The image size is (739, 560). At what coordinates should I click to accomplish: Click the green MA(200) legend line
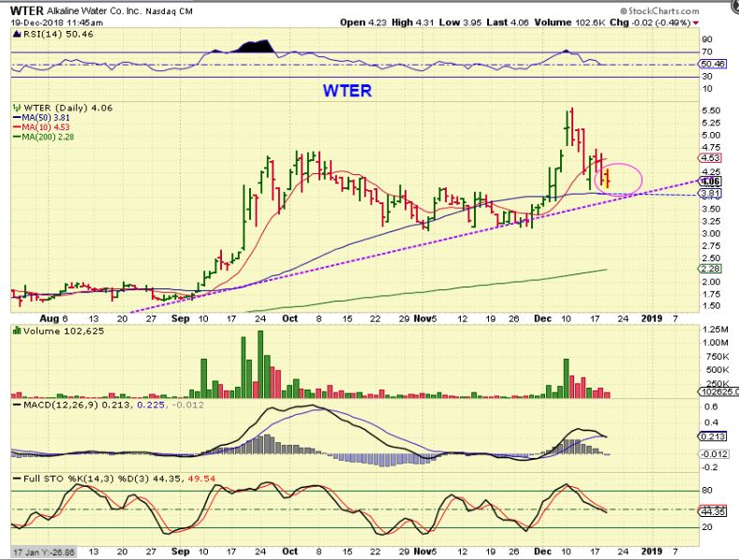point(18,137)
